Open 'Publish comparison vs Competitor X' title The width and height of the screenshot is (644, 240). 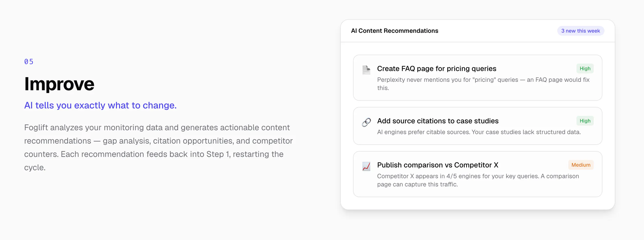click(x=438, y=165)
